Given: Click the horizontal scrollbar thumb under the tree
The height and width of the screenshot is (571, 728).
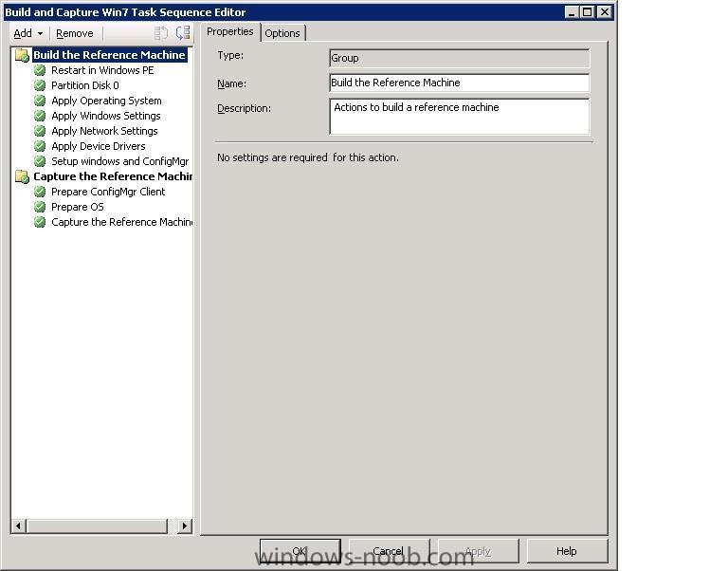Looking at the screenshot, I should click(x=97, y=525).
